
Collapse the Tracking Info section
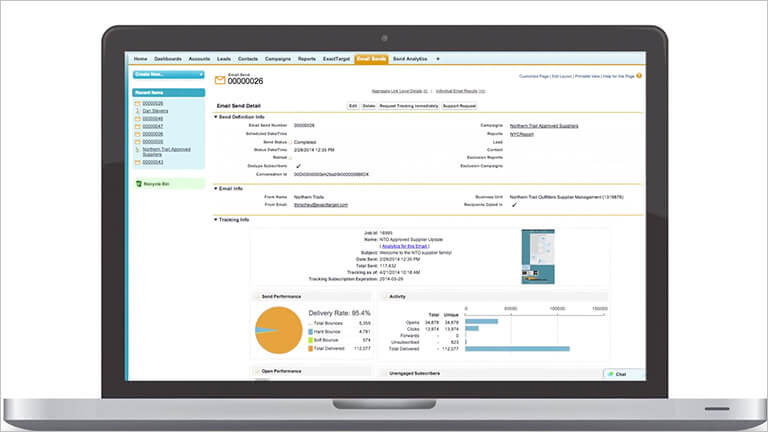pyautogui.click(x=216, y=220)
